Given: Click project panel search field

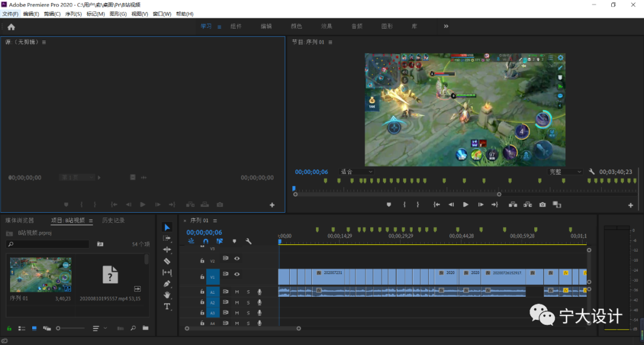Looking at the screenshot, I should pyautogui.click(x=48, y=244).
